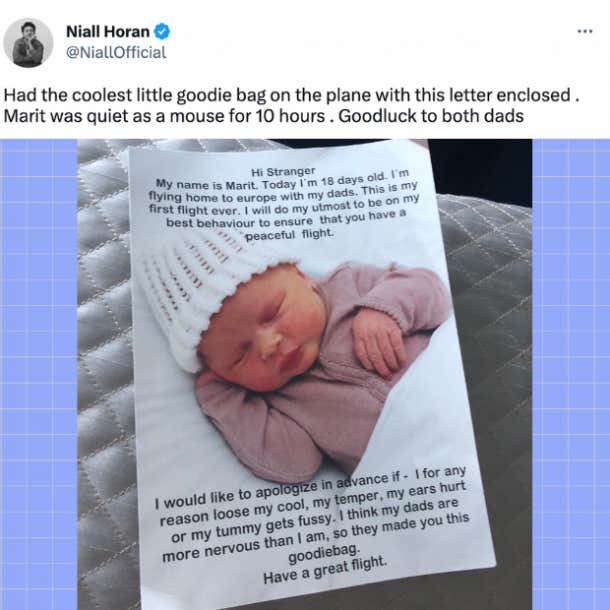Click the Niall Horan display name
Viewport: 610px width, 610px height.
pos(107,32)
